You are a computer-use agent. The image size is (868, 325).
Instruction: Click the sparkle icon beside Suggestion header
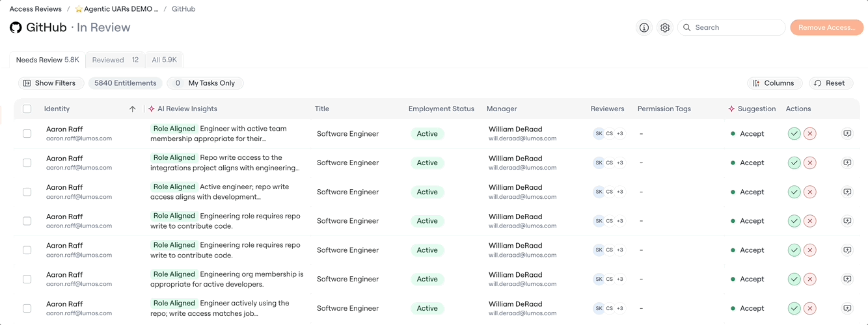point(732,109)
